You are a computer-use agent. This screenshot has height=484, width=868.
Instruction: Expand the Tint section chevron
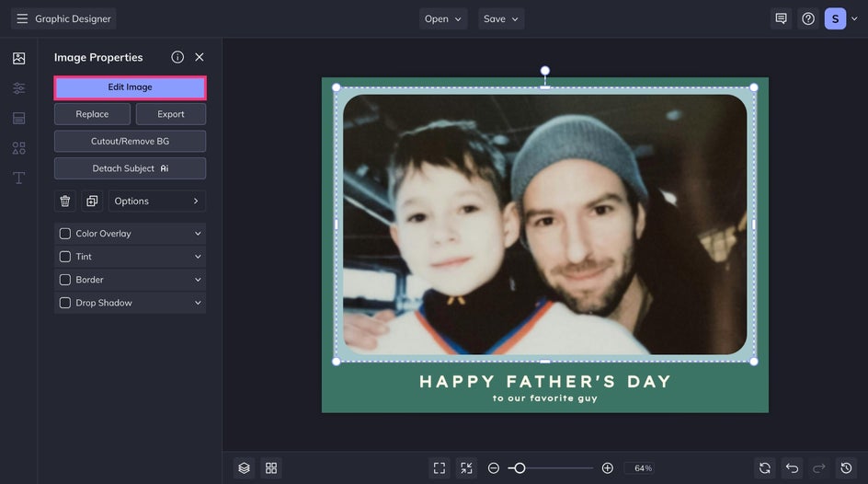(x=198, y=257)
